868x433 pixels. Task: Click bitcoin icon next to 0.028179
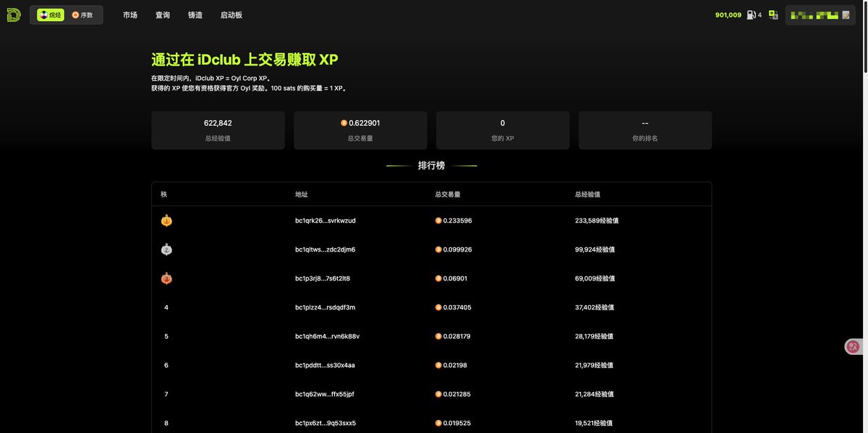point(438,336)
